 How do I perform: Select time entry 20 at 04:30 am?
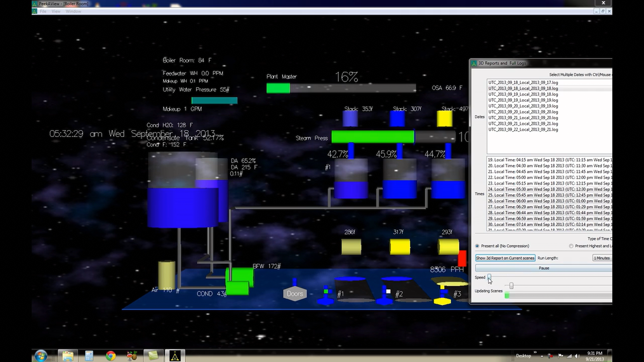(x=549, y=166)
